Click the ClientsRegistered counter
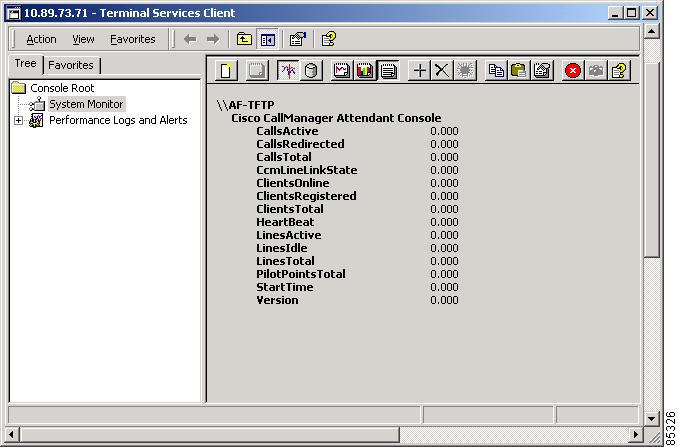This screenshot has height=447, width=678. click(306, 196)
